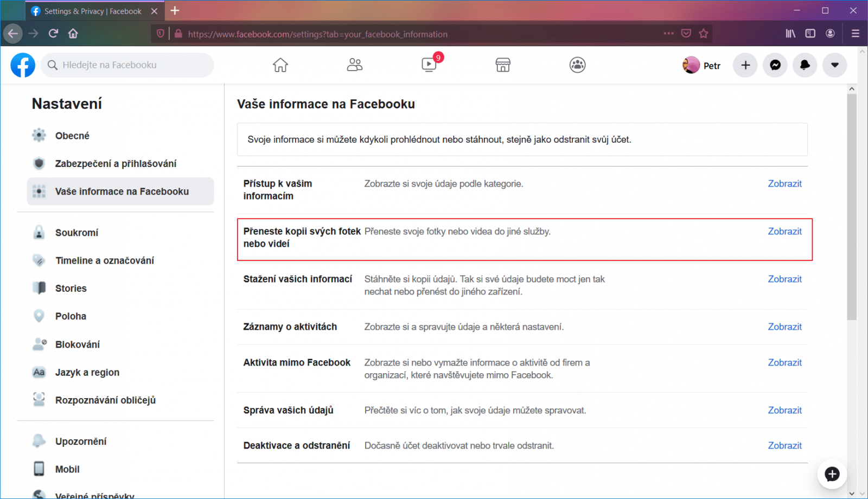Viewport: 868px width, 499px height.
Task: Click Zobrazit for Záznamy o aktivitách
Action: pos(784,327)
